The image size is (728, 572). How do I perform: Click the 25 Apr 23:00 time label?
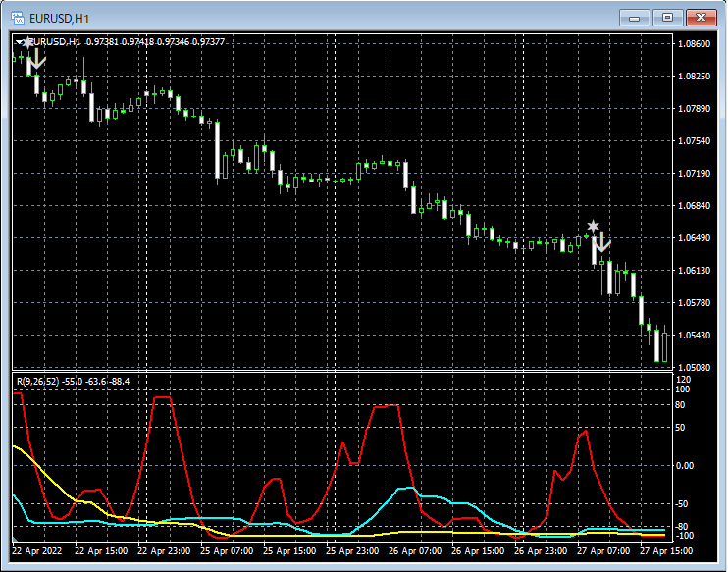[x=353, y=551]
